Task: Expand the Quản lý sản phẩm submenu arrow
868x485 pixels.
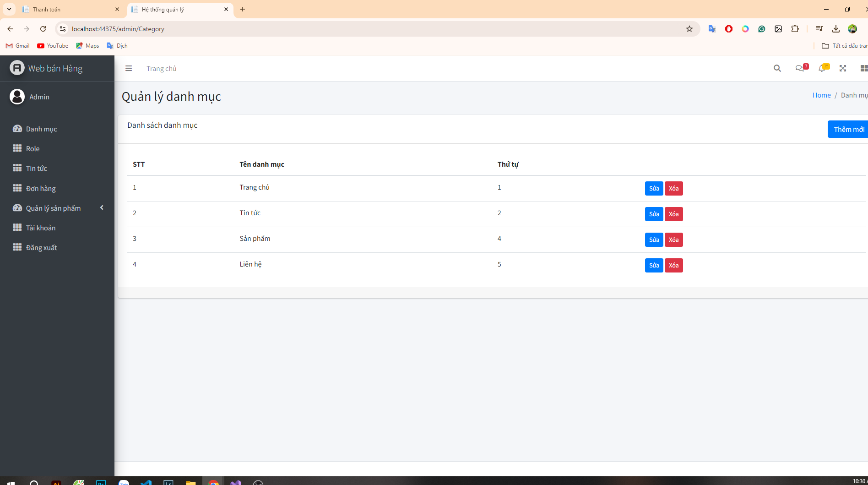Action: [102, 208]
